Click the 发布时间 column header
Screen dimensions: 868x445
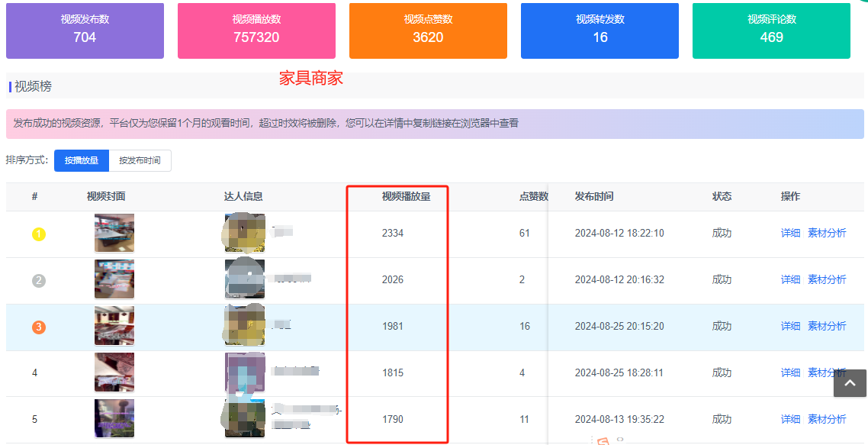(x=593, y=196)
